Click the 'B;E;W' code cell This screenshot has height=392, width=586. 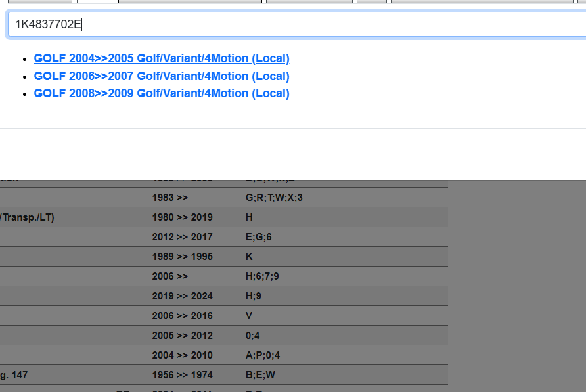click(x=261, y=375)
